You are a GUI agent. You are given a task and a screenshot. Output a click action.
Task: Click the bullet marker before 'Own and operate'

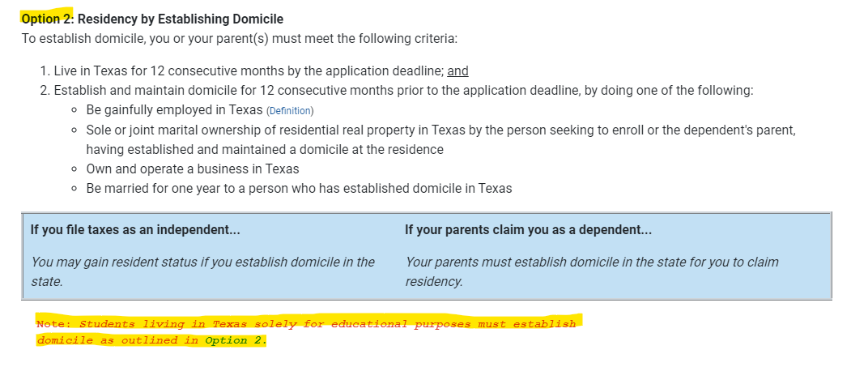[74, 169]
